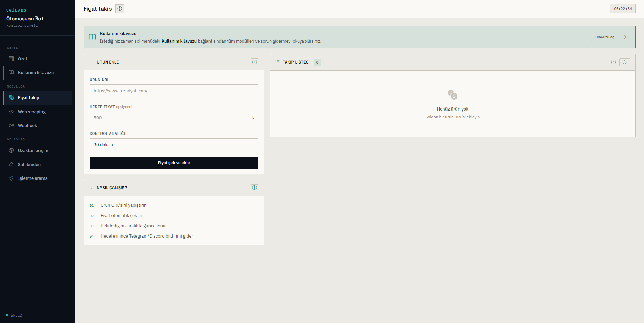Image resolution: width=644 pixels, height=323 pixels.
Task: Refresh the TAKİP LİSTESİ with reload icon
Action: (x=624, y=62)
